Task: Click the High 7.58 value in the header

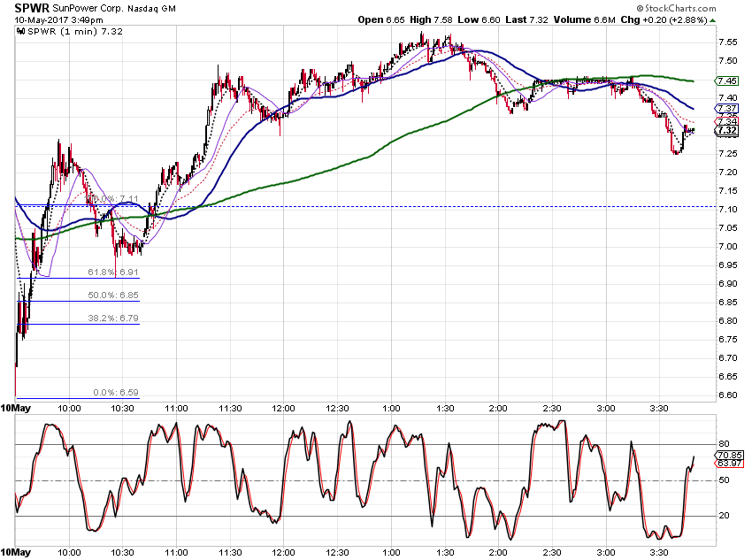Action: 431,19
